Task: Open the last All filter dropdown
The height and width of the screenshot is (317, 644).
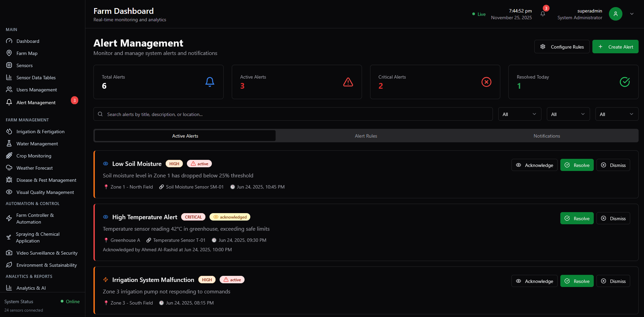Action: [616, 114]
